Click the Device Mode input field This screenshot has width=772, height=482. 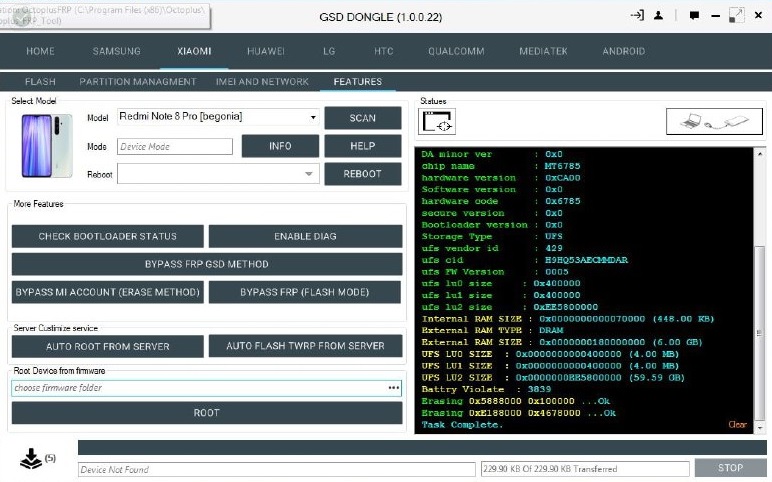click(175, 147)
